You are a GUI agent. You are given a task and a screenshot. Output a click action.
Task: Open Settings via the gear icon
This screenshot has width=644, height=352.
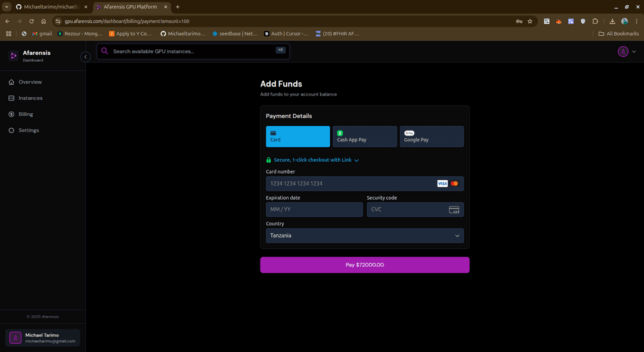11,130
